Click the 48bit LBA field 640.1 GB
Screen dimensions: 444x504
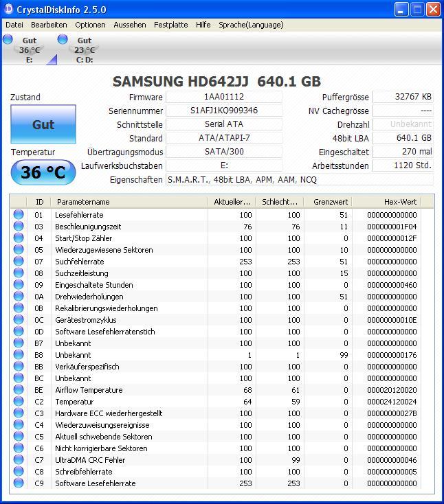click(403, 138)
